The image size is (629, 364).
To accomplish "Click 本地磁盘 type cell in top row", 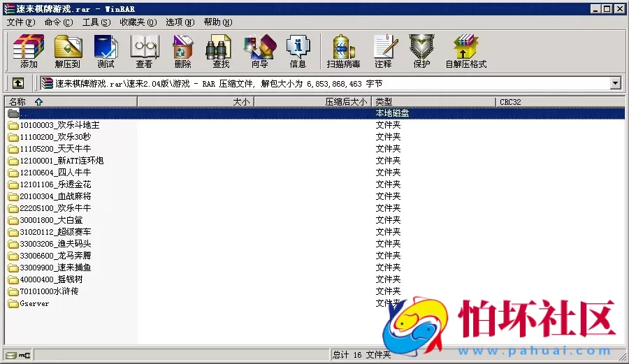I will pyautogui.click(x=392, y=113).
